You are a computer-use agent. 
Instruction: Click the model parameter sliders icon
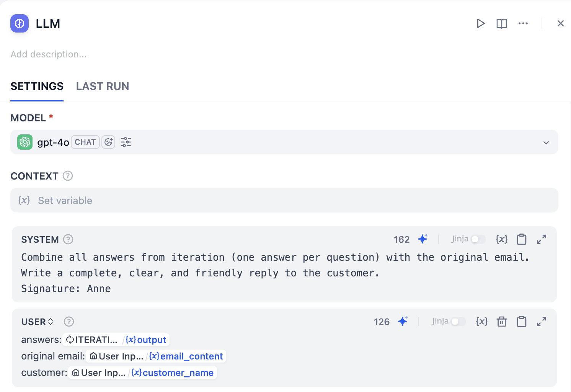(126, 142)
